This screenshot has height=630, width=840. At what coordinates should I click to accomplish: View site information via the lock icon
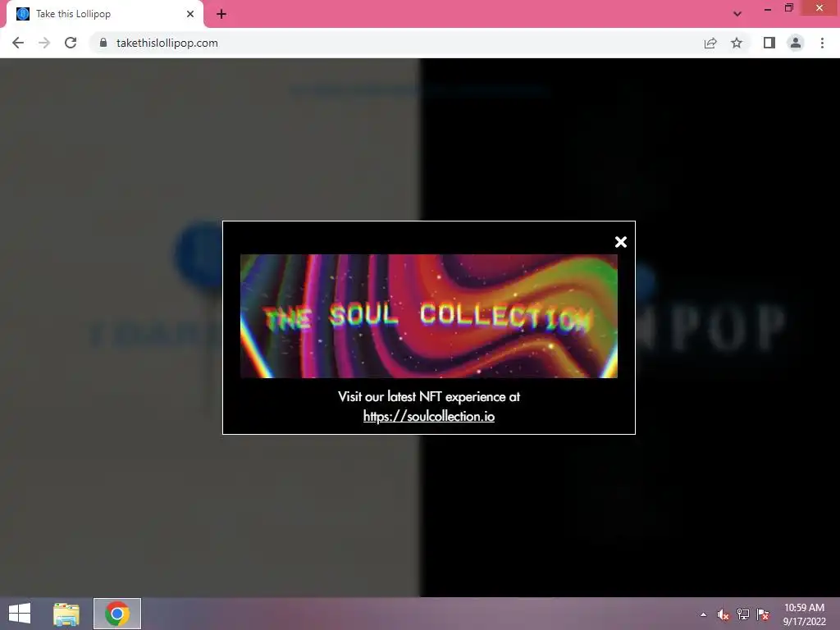pos(103,43)
